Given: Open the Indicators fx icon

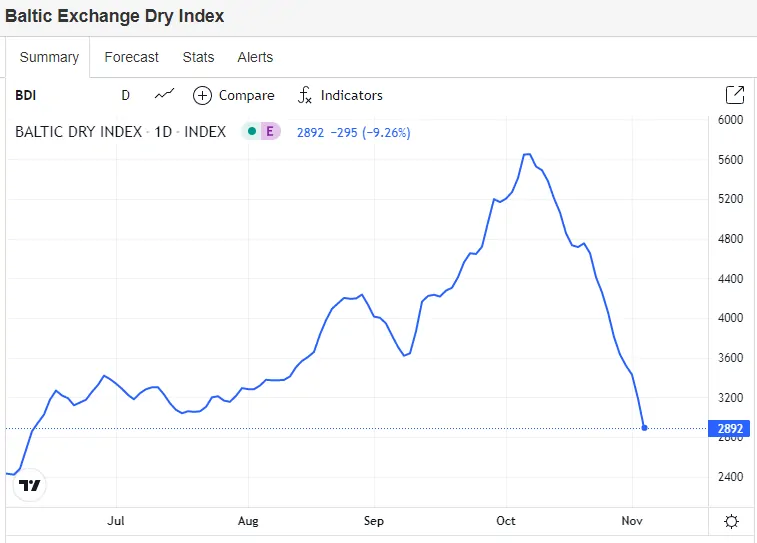Looking at the screenshot, I should pos(304,95).
